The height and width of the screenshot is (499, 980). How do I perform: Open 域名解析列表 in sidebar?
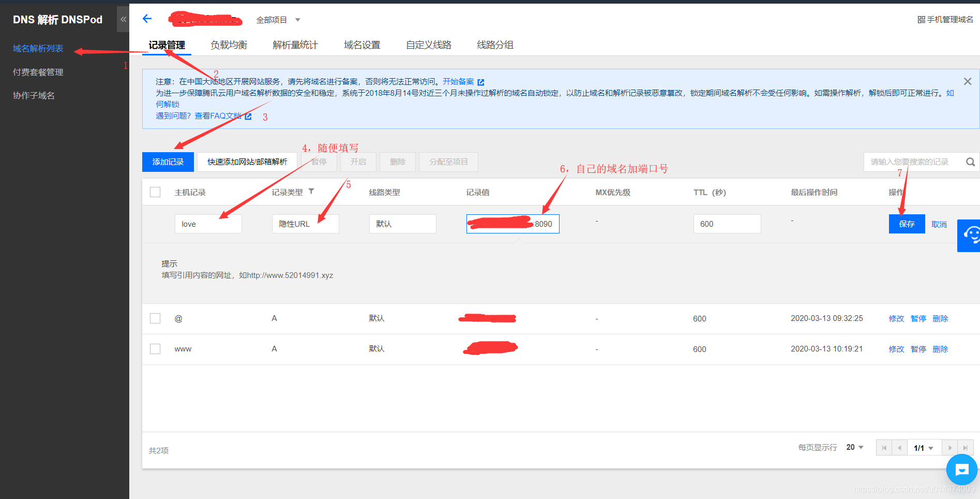pos(38,49)
